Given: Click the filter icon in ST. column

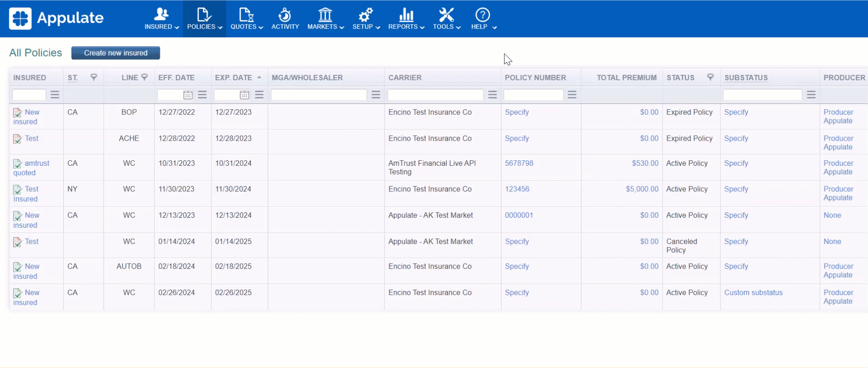Looking at the screenshot, I should coord(94,77).
